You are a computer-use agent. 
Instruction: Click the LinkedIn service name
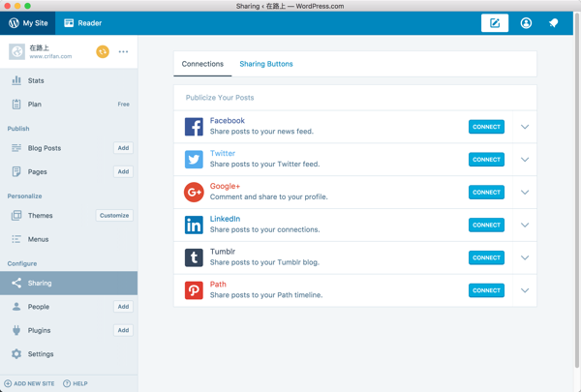coord(225,219)
